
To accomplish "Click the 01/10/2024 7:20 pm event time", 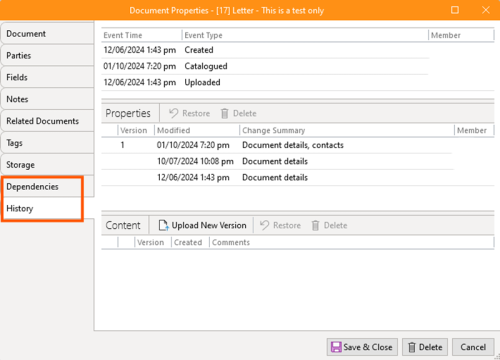I will [140, 66].
